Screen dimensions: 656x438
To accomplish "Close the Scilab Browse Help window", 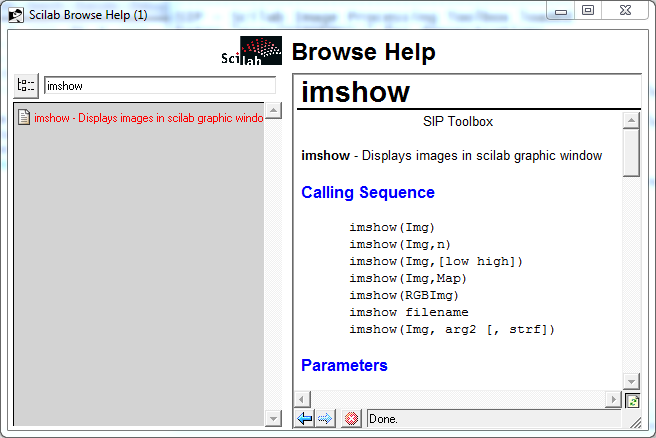I will click(625, 11).
